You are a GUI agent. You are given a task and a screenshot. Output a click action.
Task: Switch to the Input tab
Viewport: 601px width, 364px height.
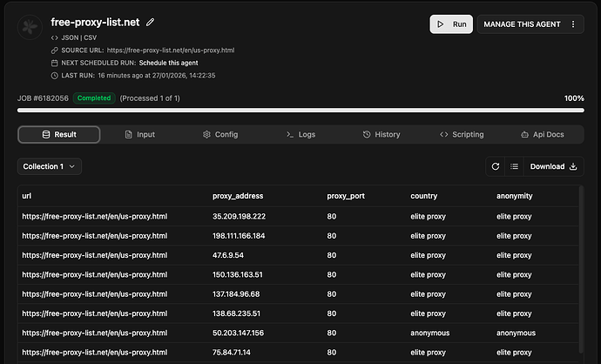pos(140,134)
